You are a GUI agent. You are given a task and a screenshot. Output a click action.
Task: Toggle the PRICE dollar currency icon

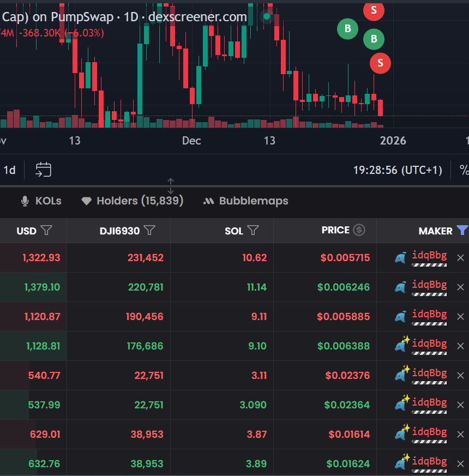(x=359, y=230)
